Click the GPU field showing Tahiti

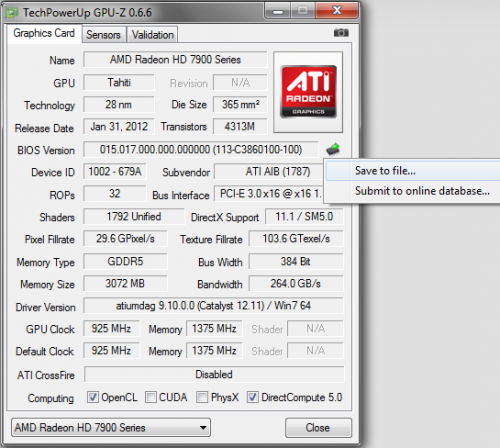pos(119,82)
